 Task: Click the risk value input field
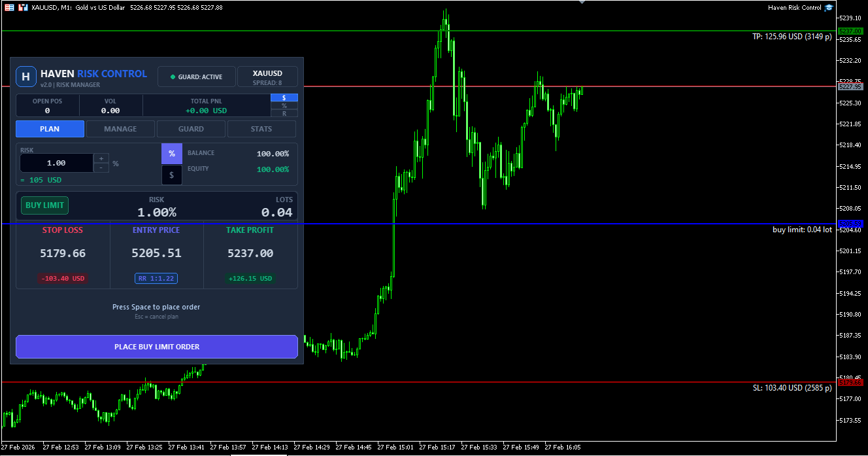(x=56, y=163)
